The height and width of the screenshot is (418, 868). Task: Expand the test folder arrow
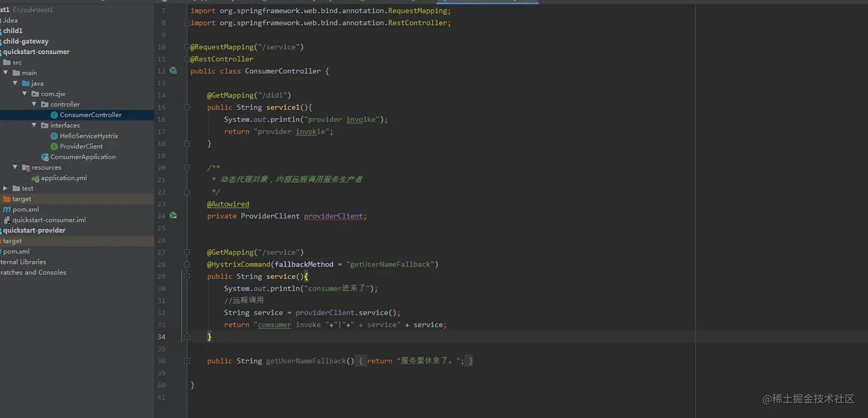pos(5,188)
